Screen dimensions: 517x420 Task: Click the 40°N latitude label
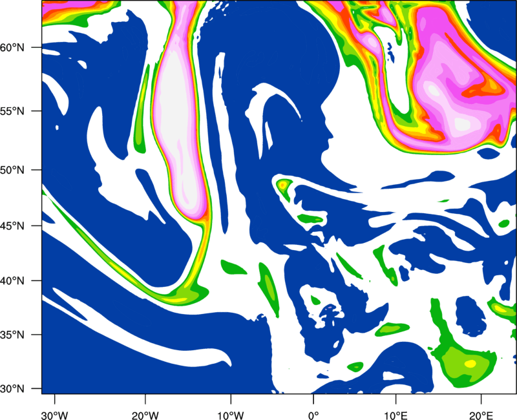tap(12, 281)
